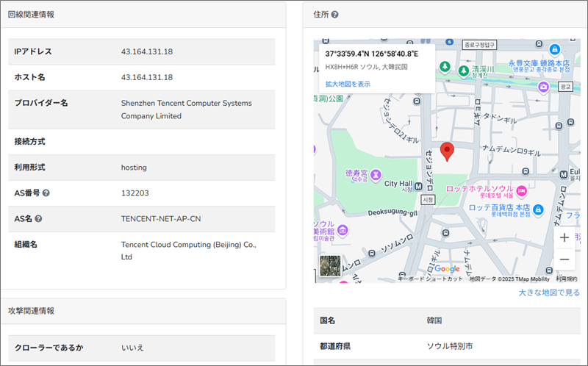This screenshot has height=366, width=588.
Task: Click the いいえ value for クローラーであるか
Action: click(132, 348)
